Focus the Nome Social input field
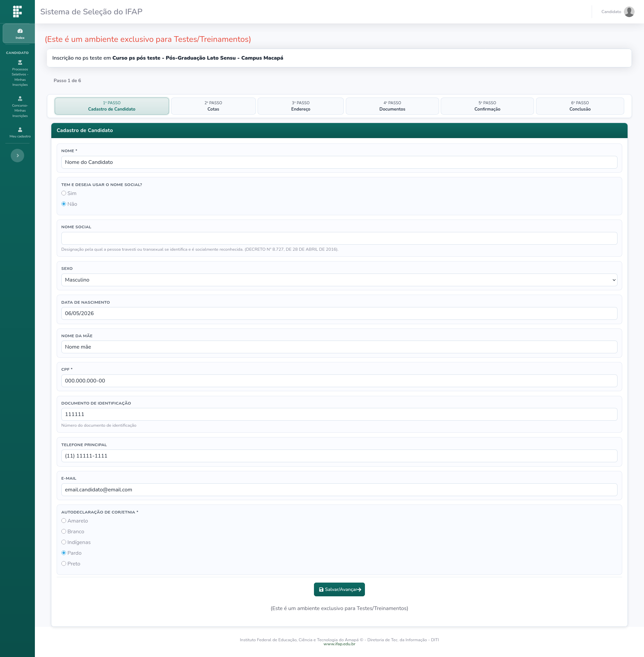This screenshot has height=657, width=644. coord(339,238)
